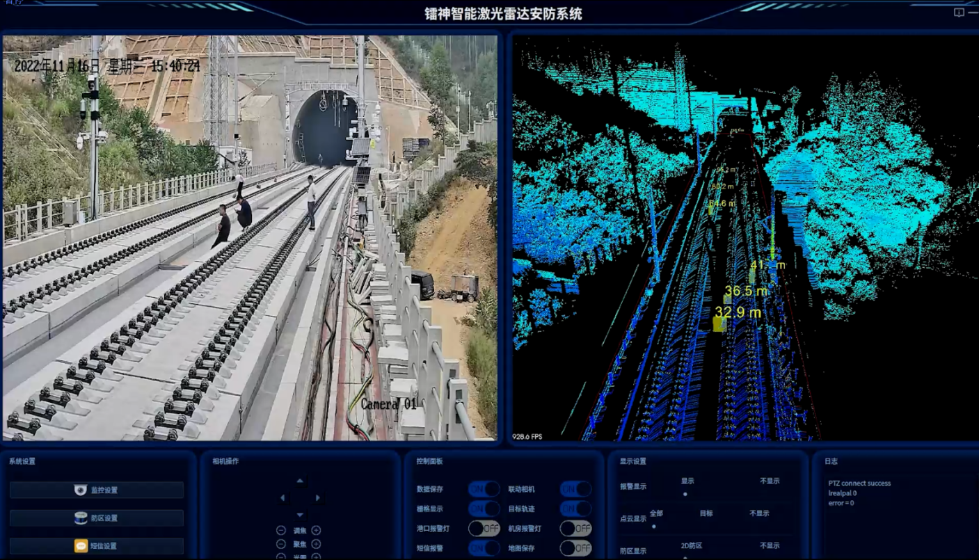Click the Camera 01 video feed
The height and width of the screenshot is (560, 979).
point(250,238)
